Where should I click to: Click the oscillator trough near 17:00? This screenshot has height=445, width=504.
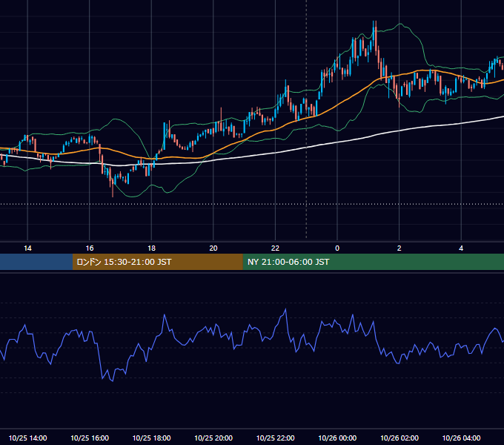click(x=113, y=381)
